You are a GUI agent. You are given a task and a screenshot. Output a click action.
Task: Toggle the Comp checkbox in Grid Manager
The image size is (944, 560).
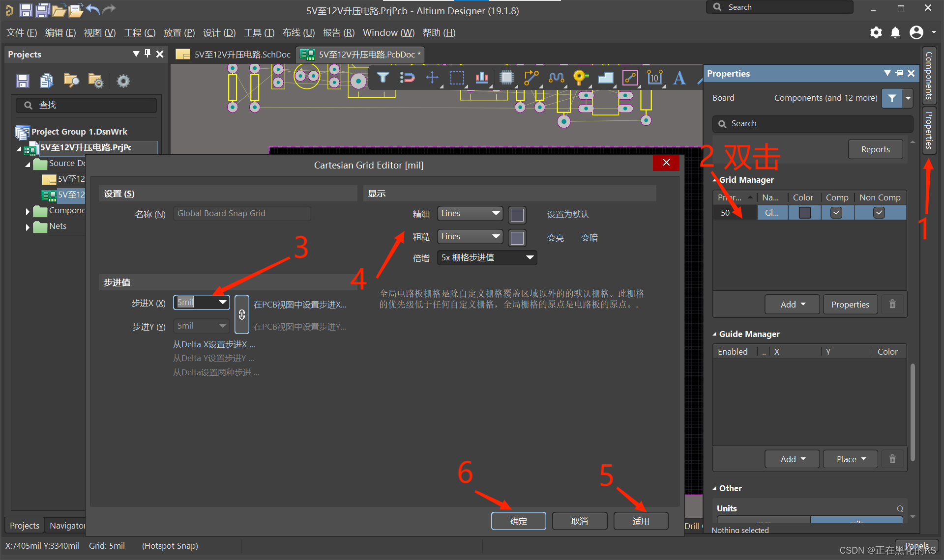(836, 213)
